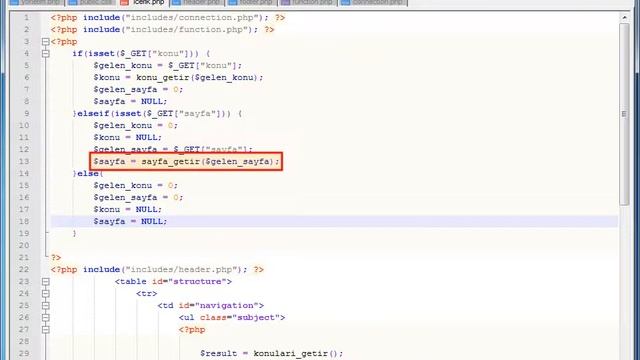The image size is (640, 360).
Task: Click $konu = NULL on line 17
Action: pyautogui.click(x=127, y=209)
